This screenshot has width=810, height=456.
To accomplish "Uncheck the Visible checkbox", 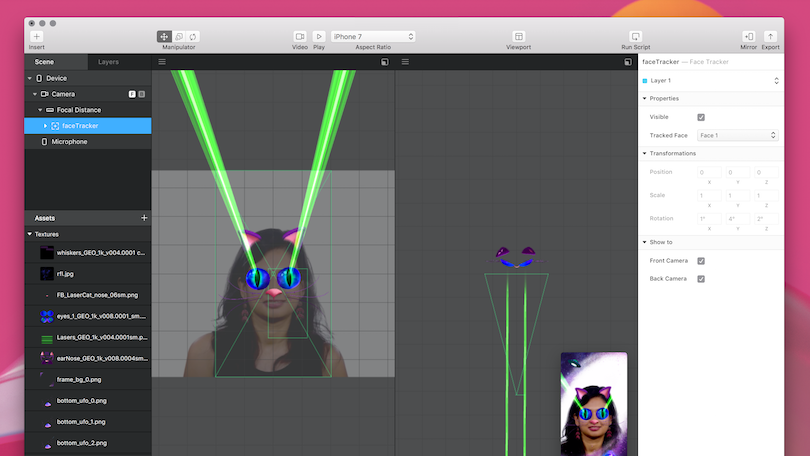I will 701,117.
